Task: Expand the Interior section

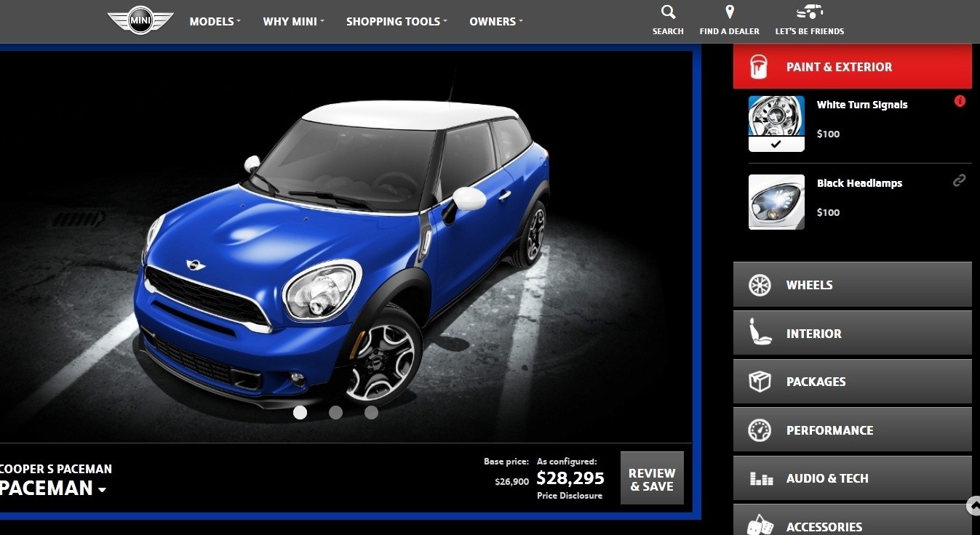Action: (852, 333)
